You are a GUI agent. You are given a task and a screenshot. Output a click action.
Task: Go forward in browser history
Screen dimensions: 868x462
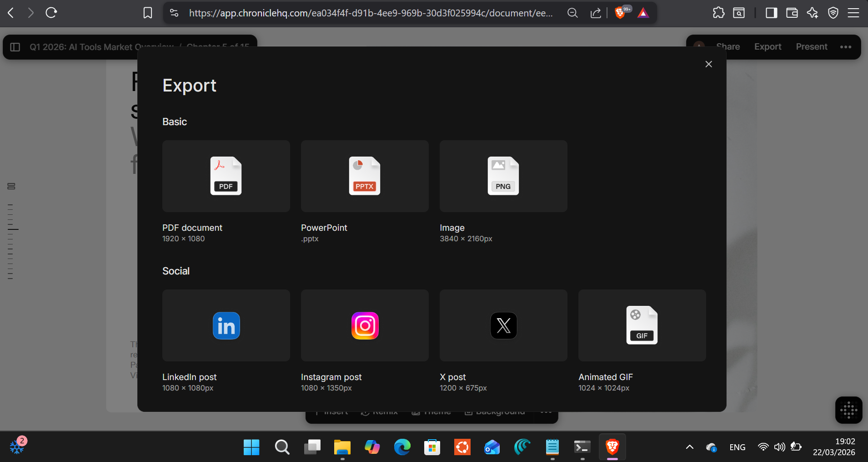30,13
